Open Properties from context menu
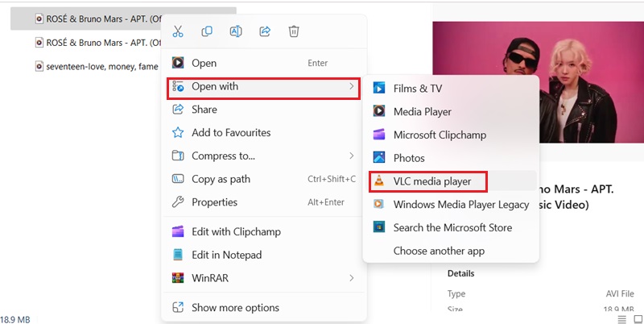This screenshot has height=324, width=644. click(263, 202)
